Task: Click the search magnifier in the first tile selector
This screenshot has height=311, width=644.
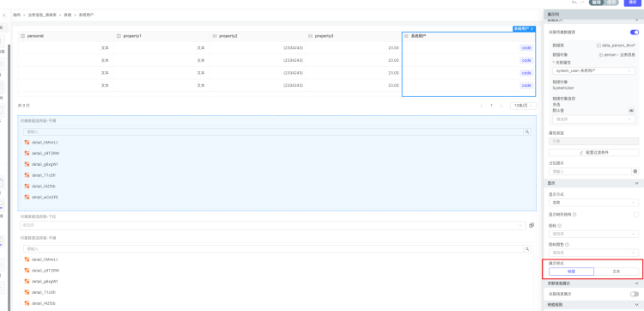Action: tap(527, 132)
